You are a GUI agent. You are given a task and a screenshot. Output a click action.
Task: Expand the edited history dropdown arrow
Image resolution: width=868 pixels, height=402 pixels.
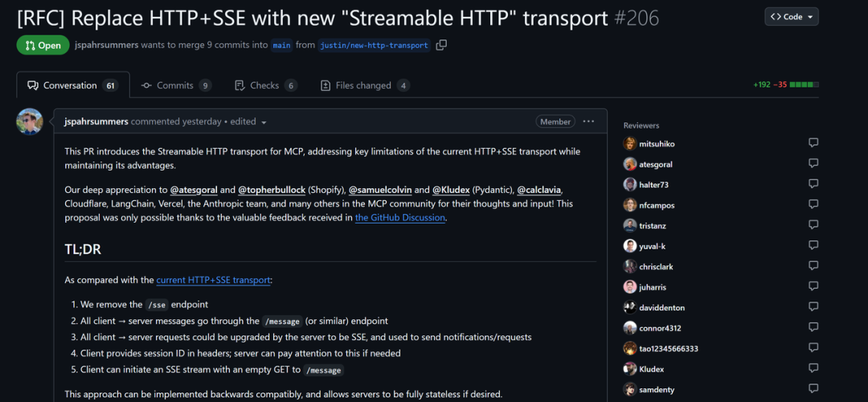coord(264,122)
